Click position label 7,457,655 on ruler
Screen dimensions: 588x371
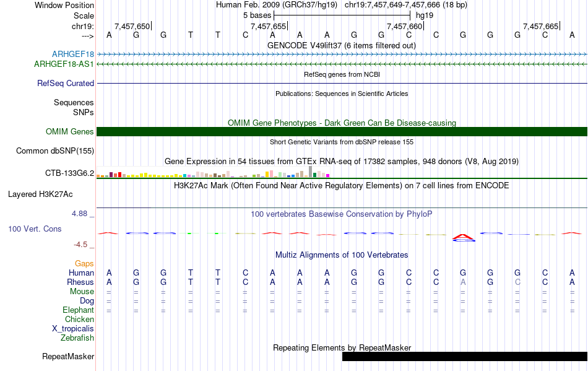[x=268, y=26]
